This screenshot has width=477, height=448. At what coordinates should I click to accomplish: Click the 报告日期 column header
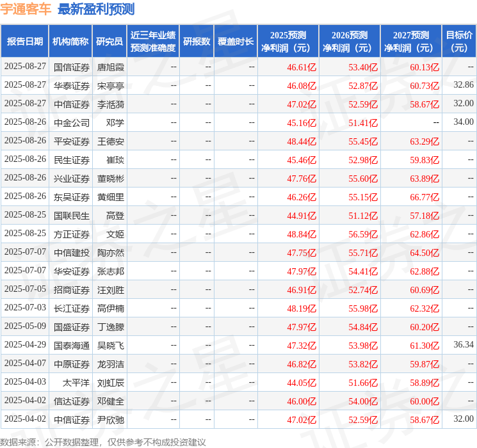coord(24,42)
